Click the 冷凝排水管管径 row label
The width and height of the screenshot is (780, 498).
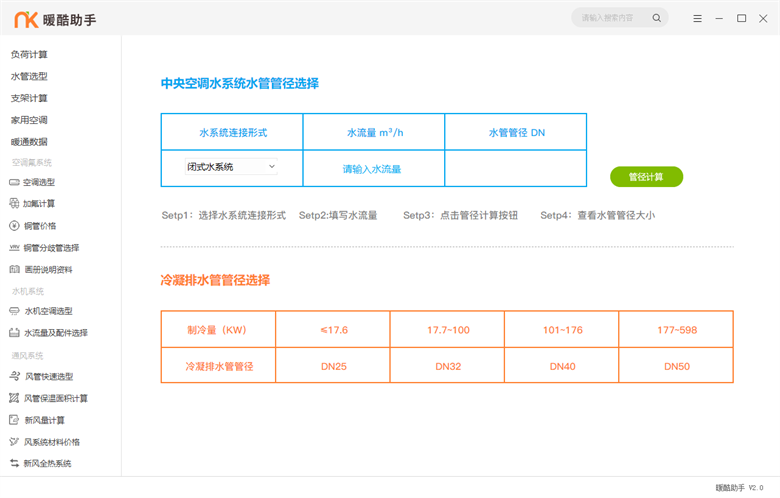tap(218, 366)
